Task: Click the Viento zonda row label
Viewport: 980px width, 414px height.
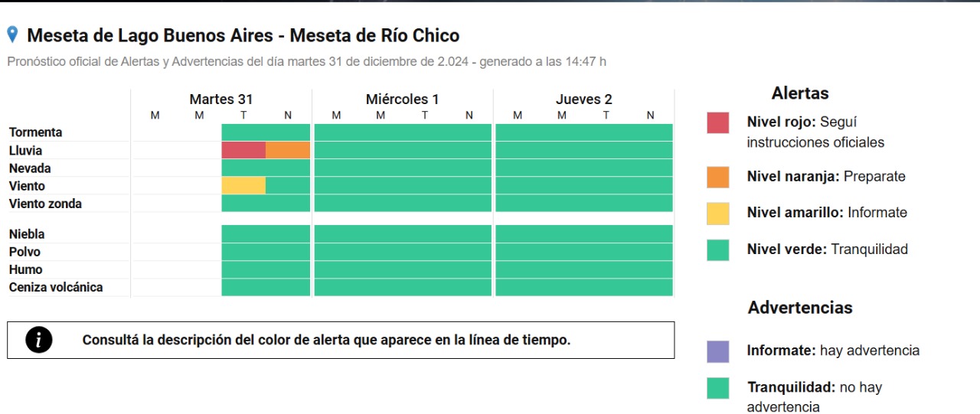Action: pos(46,204)
